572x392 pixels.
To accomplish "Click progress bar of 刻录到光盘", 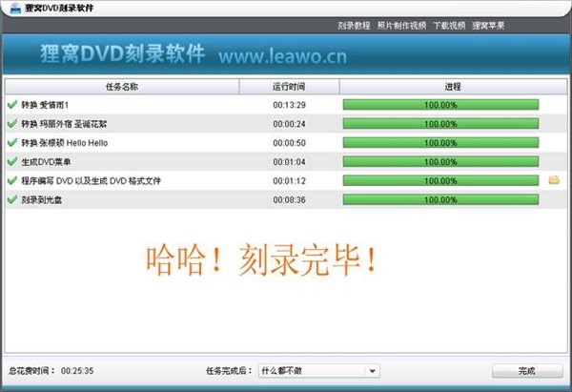I will (x=440, y=199).
